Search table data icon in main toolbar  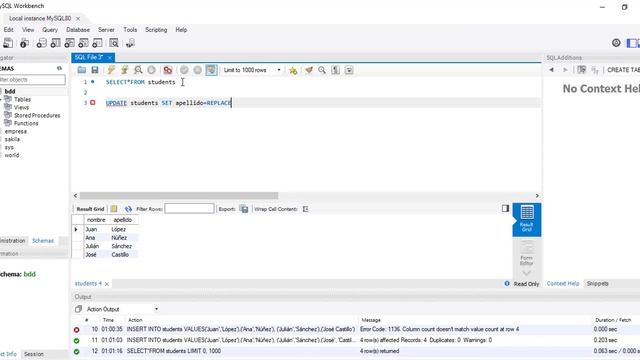pos(114,43)
